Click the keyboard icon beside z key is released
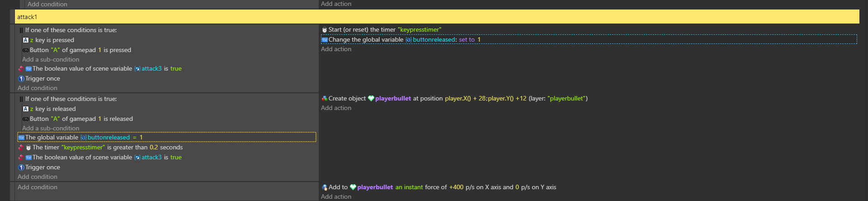The height and width of the screenshot is (201, 868). tap(26, 109)
